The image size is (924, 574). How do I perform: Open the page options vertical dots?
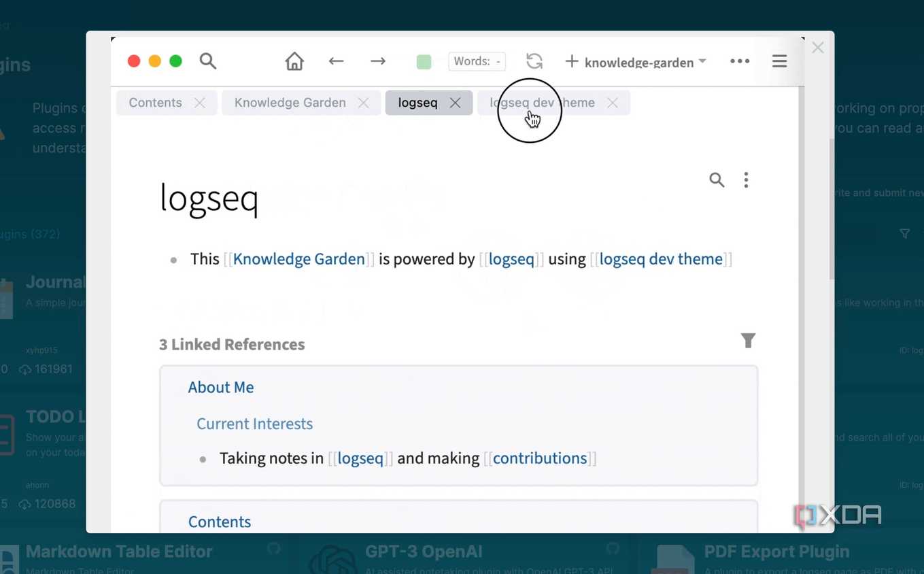coord(746,180)
